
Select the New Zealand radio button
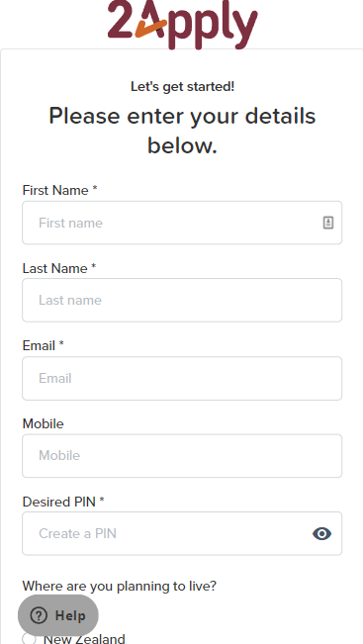point(29,639)
